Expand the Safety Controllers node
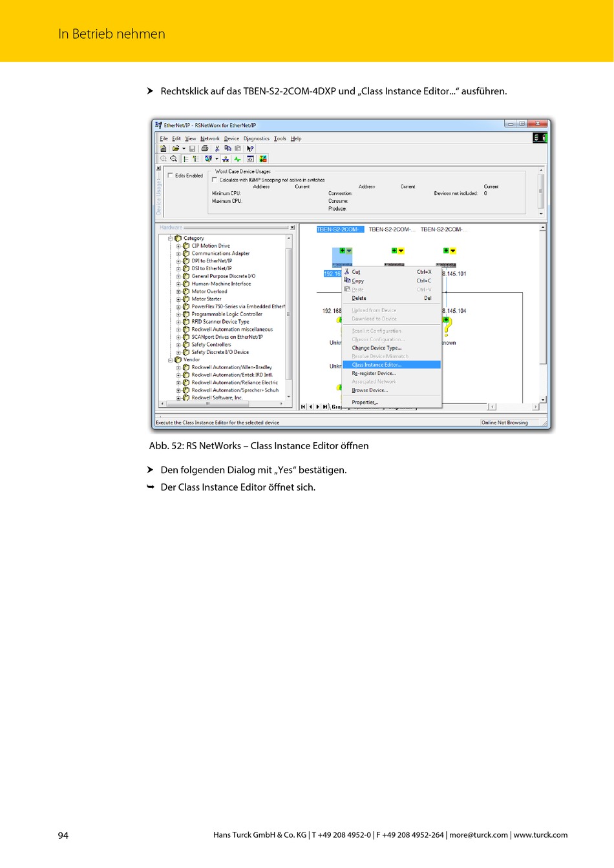 click(x=178, y=345)
